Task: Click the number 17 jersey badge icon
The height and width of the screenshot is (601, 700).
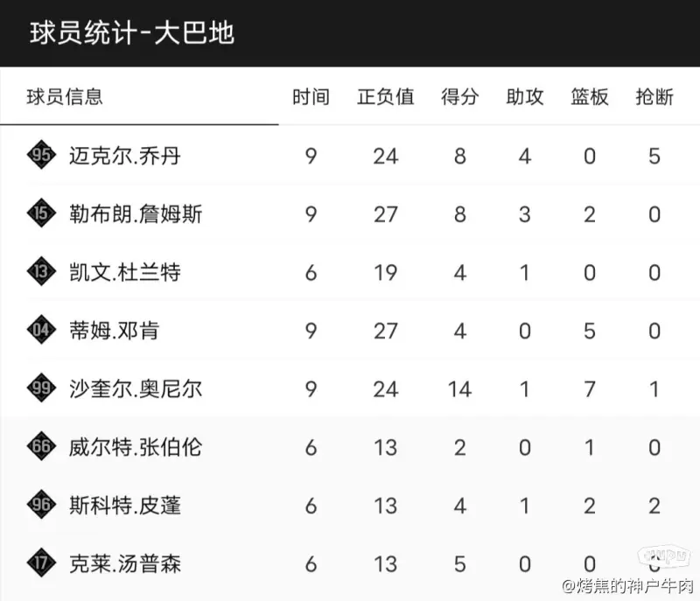Action: (x=40, y=563)
